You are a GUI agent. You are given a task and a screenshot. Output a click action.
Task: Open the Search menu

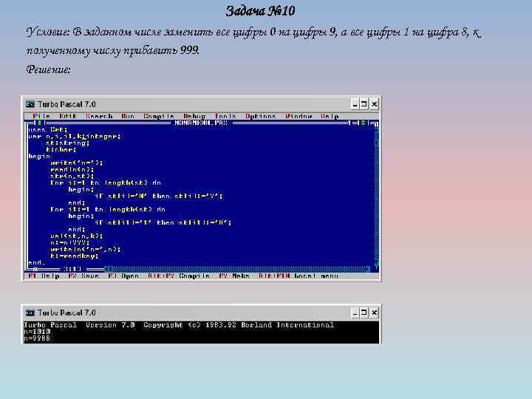[x=99, y=117]
